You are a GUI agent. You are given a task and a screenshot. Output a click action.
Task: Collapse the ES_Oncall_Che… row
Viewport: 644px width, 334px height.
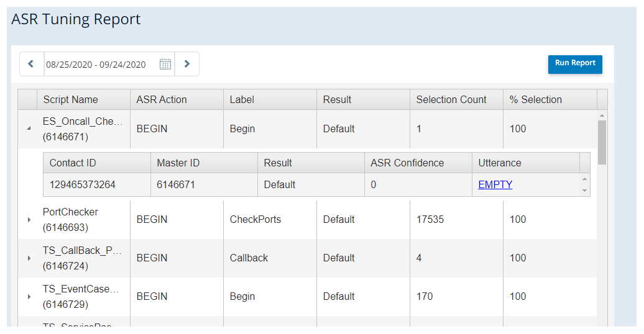coord(29,129)
